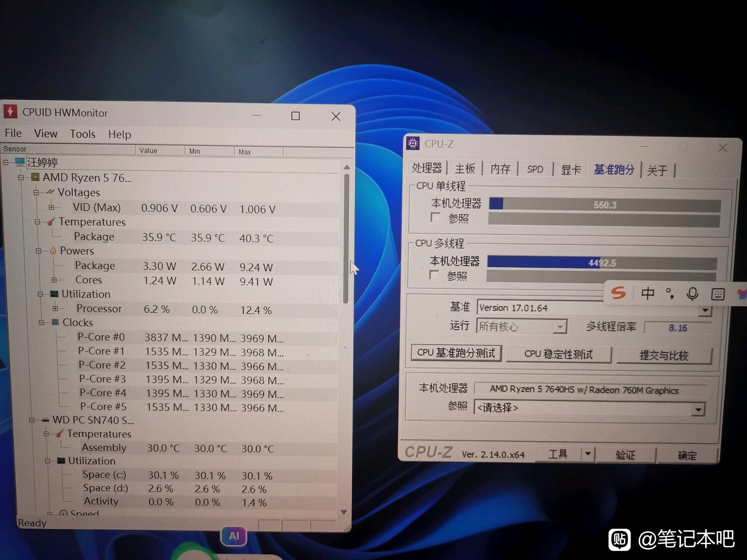Open the Help menu in HWMonitor
The height and width of the screenshot is (560, 747).
pos(120,134)
